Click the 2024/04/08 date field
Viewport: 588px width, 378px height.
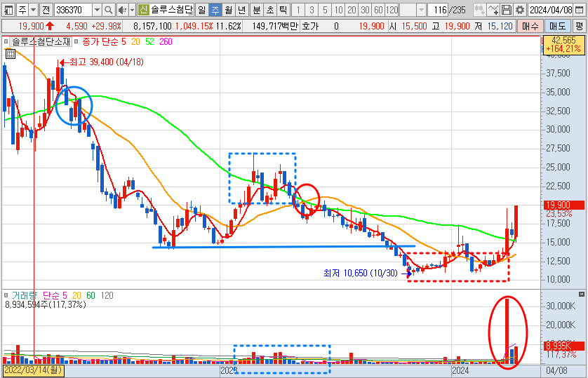coord(551,10)
